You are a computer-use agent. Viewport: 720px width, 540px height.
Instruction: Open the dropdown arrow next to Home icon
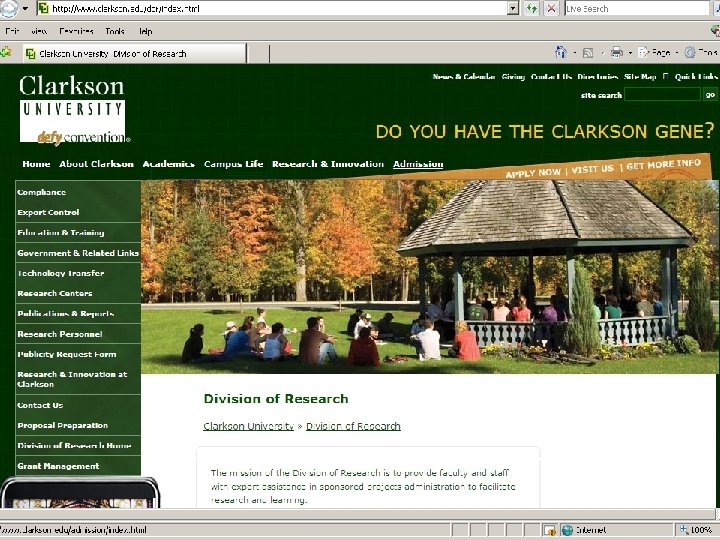[x=574, y=53]
